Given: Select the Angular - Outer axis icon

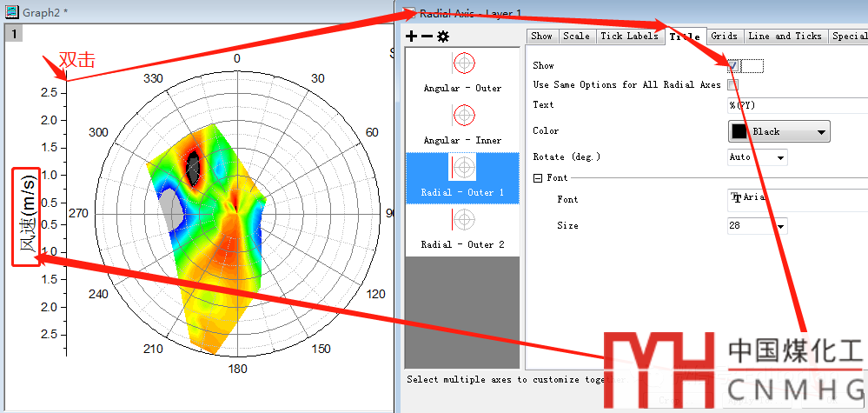Looking at the screenshot, I should 464,63.
